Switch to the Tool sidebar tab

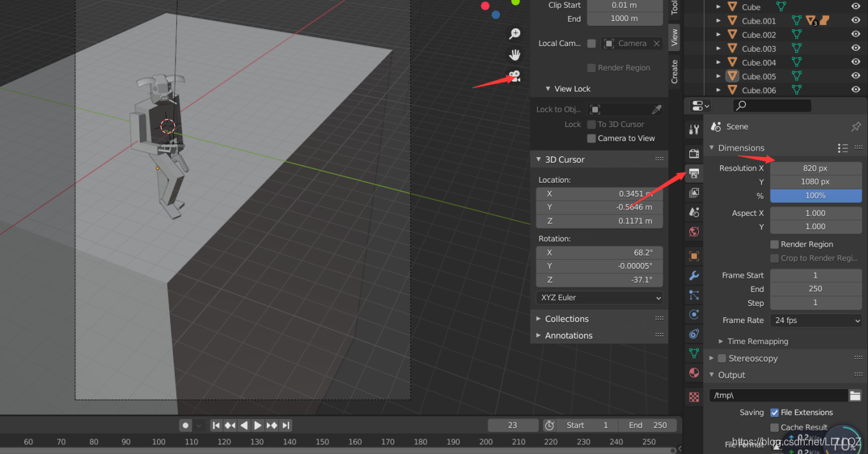(x=674, y=8)
